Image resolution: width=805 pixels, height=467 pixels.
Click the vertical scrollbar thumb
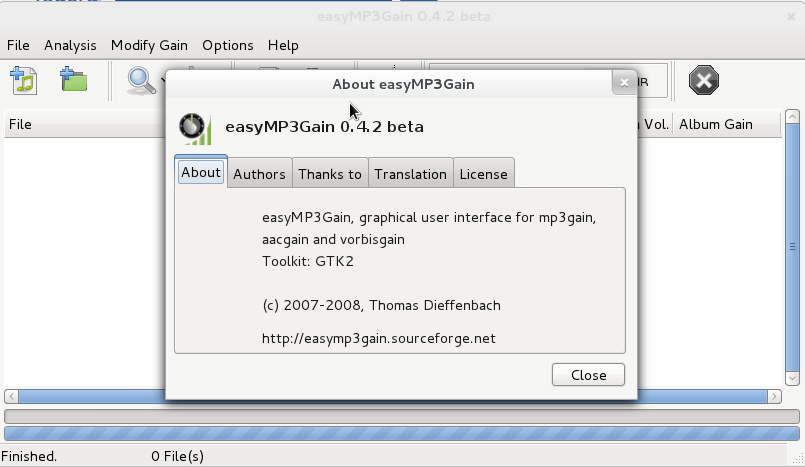click(792, 247)
